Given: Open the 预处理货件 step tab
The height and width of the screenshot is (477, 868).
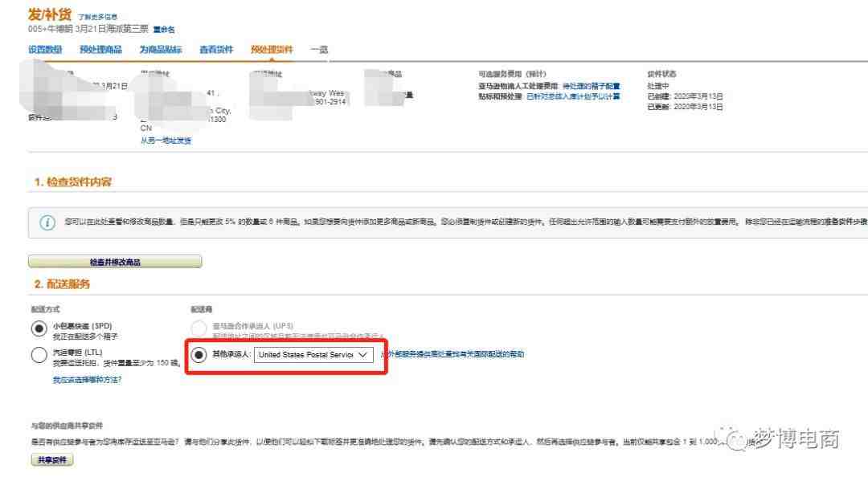Looking at the screenshot, I should pos(272,49).
